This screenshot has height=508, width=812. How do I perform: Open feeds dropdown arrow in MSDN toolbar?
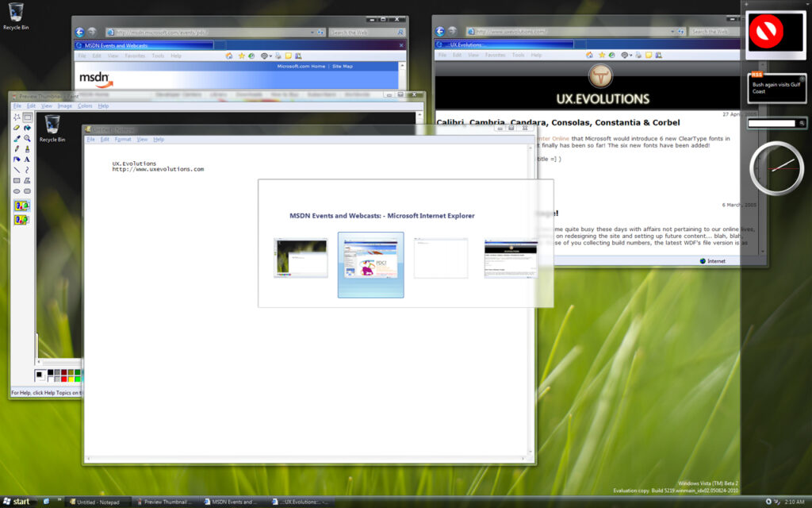pyautogui.click(x=270, y=56)
